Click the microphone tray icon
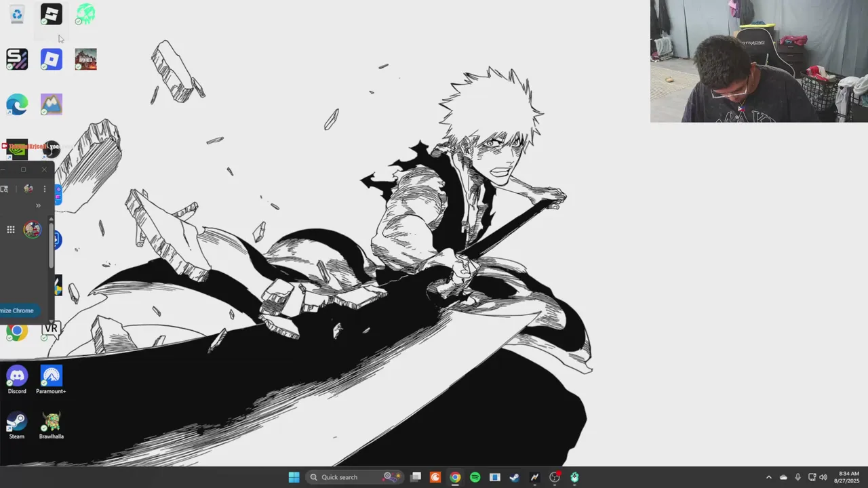This screenshot has height=488, width=868. (797, 477)
